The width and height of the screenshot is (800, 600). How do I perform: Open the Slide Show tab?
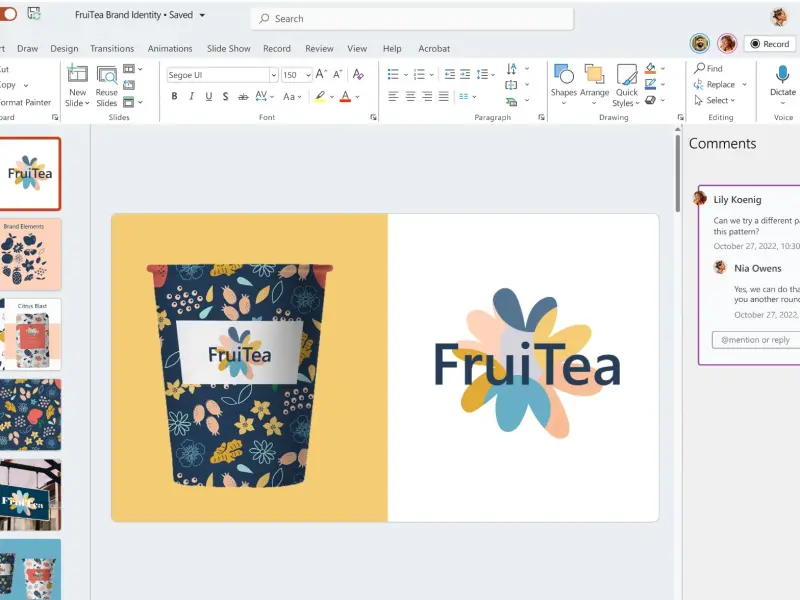[x=229, y=48]
